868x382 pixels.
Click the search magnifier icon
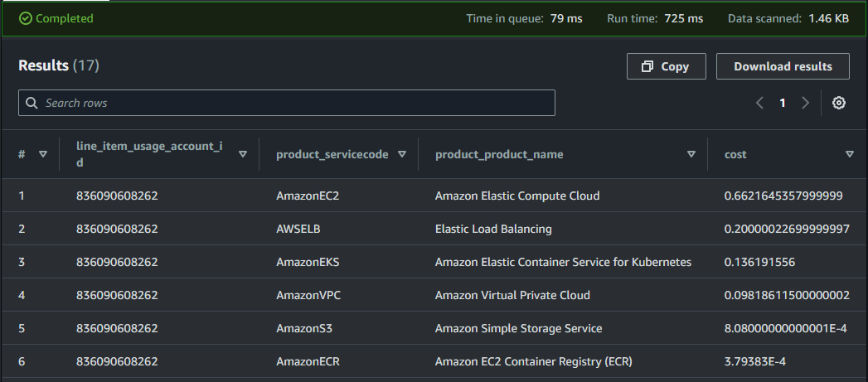coord(32,103)
